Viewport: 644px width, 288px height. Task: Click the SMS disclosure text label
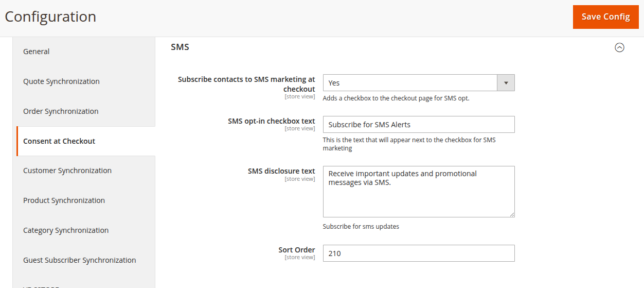(281, 172)
